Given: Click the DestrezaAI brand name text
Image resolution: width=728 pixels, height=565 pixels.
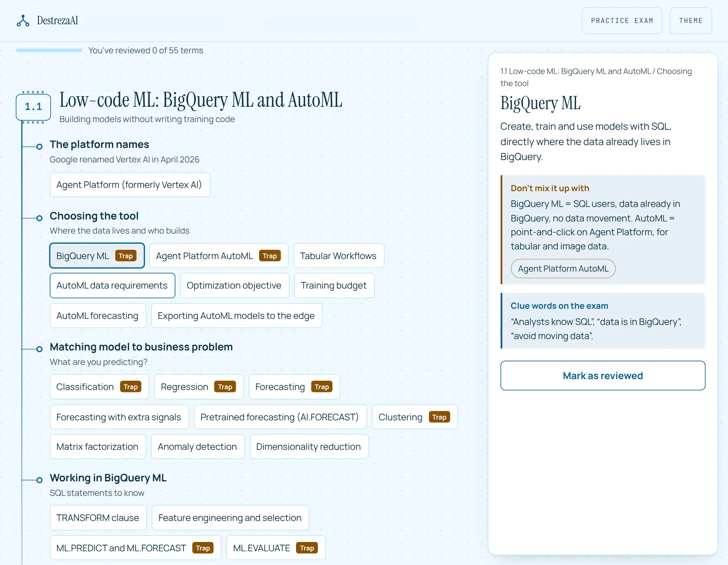Looking at the screenshot, I should click(x=57, y=21).
